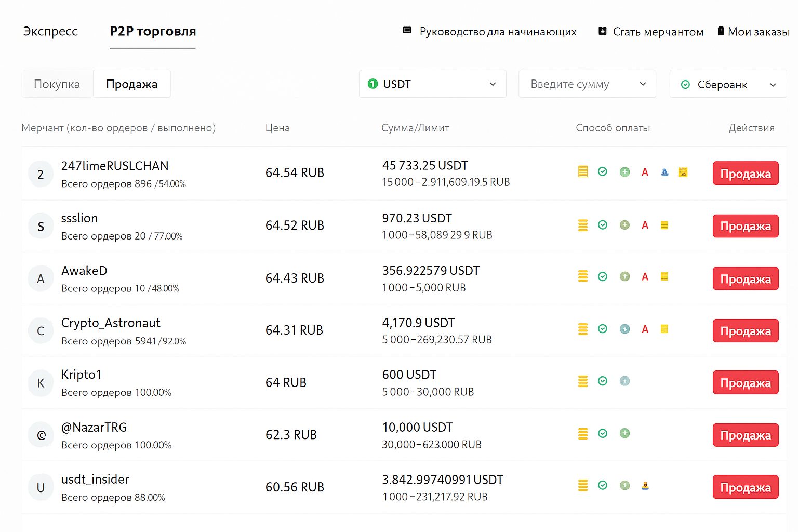Click yellow stacked-bars payment icon for AwakeD
This screenshot has height=532, width=798.
pos(583,276)
